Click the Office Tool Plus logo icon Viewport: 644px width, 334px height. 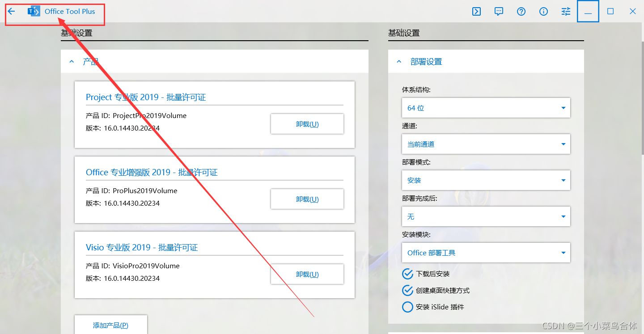34,12
